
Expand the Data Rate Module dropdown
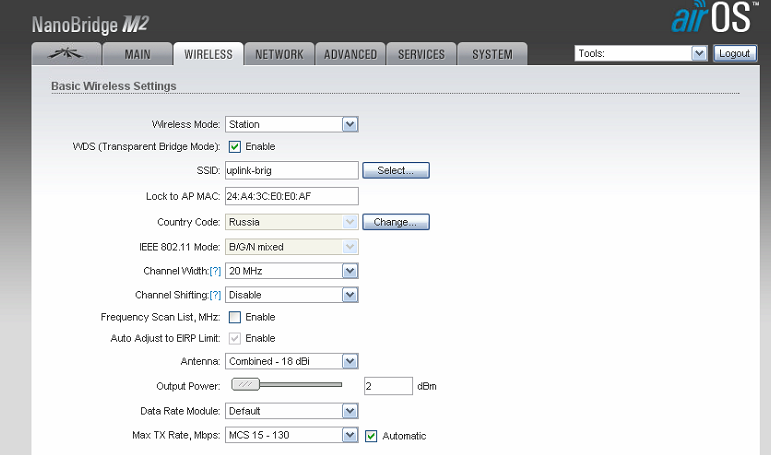291,411
